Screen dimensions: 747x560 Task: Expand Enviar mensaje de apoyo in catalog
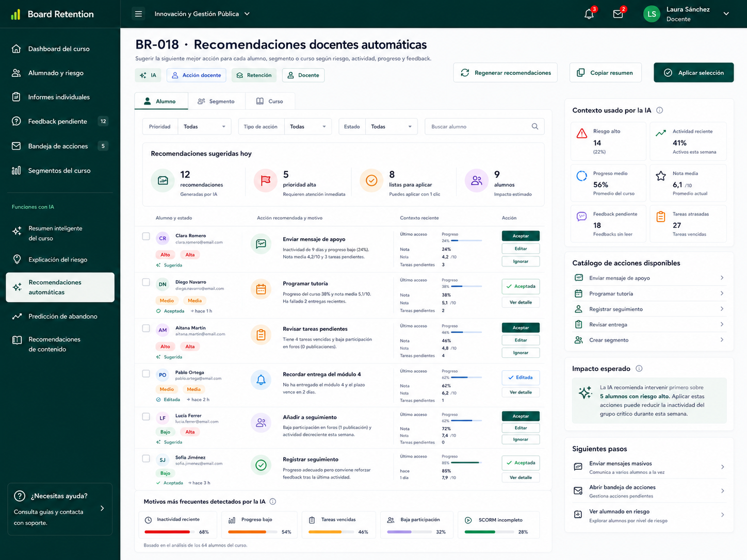[649, 278]
